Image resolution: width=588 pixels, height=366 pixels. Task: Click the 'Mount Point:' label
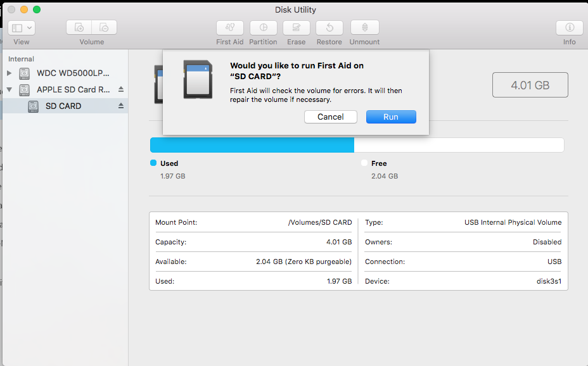[x=176, y=222]
